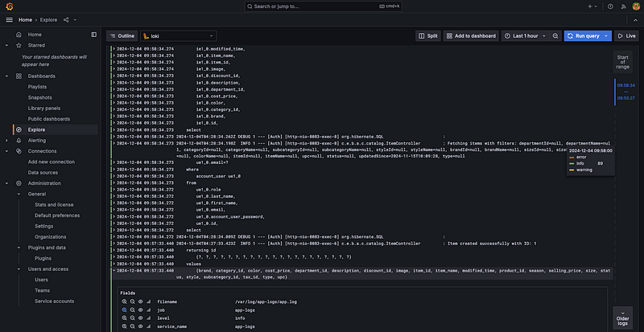Collapse the Starred section in sidebar

[x=6, y=46]
